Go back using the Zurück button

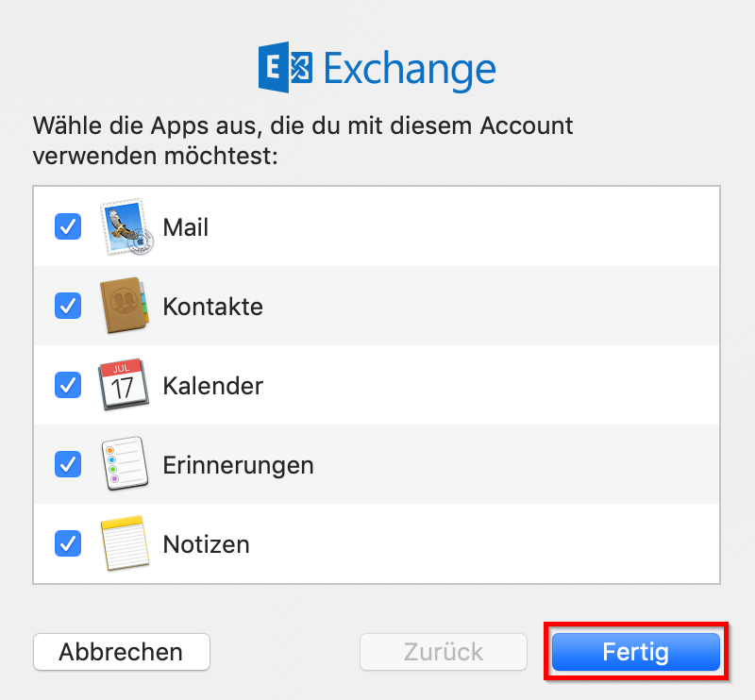point(444,652)
